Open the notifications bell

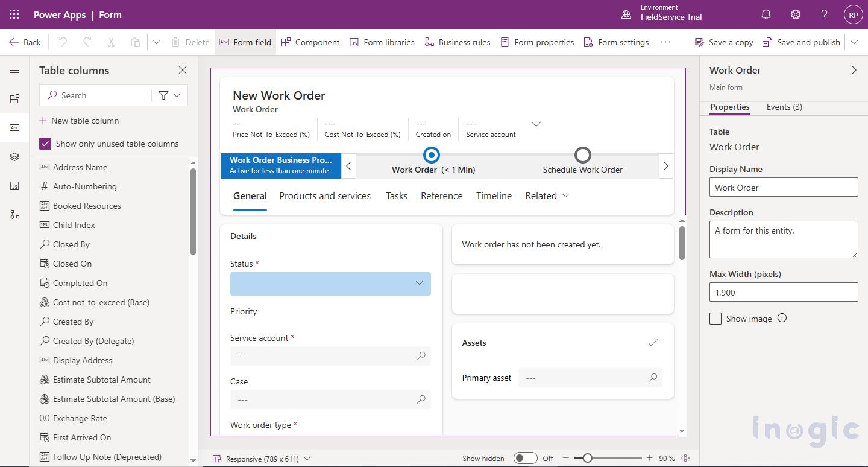[x=766, y=14]
